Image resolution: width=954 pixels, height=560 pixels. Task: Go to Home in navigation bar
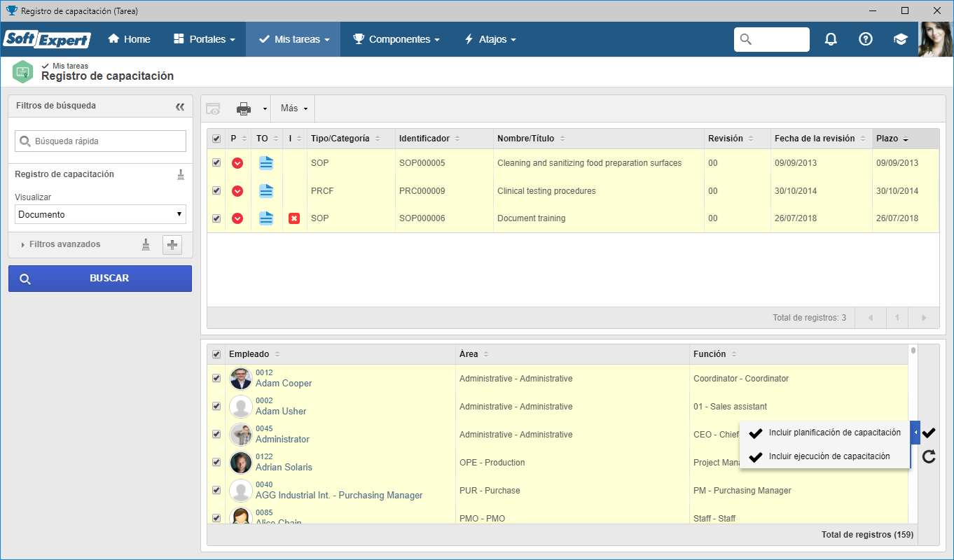point(129,39)
